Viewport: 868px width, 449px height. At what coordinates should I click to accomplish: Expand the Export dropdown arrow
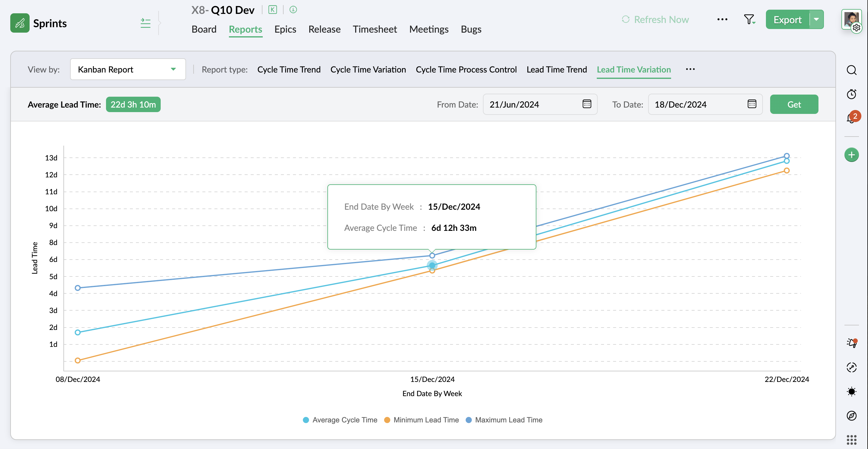(816, 20)
